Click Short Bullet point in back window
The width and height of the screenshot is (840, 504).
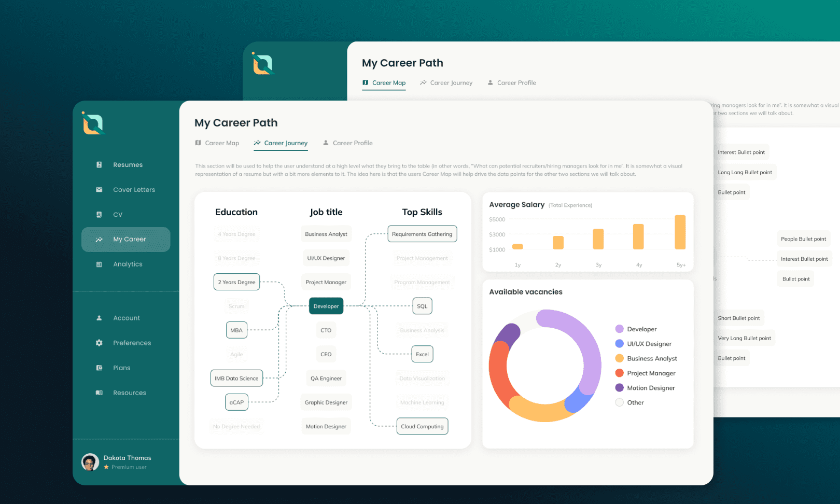pyautogui.click(x=739, y=318)
